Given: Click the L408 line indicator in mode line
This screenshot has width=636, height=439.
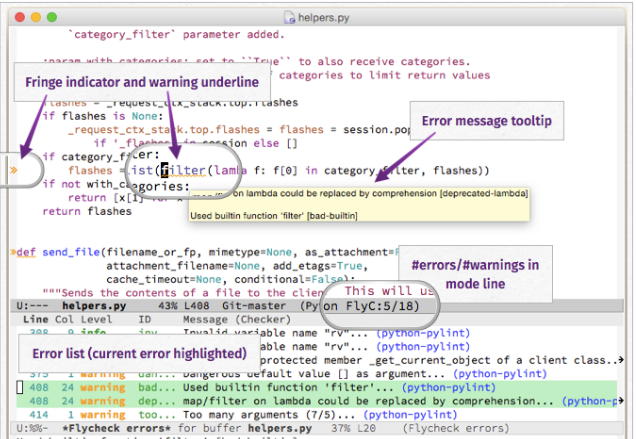Looking at the screenshot, I should [196, 306].
